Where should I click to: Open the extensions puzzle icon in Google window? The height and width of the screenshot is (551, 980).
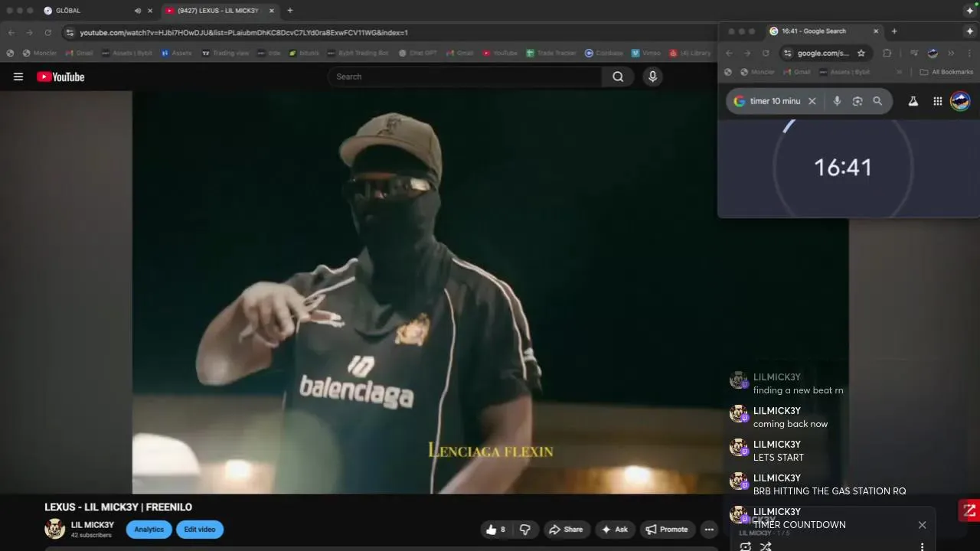pos(887,54)
